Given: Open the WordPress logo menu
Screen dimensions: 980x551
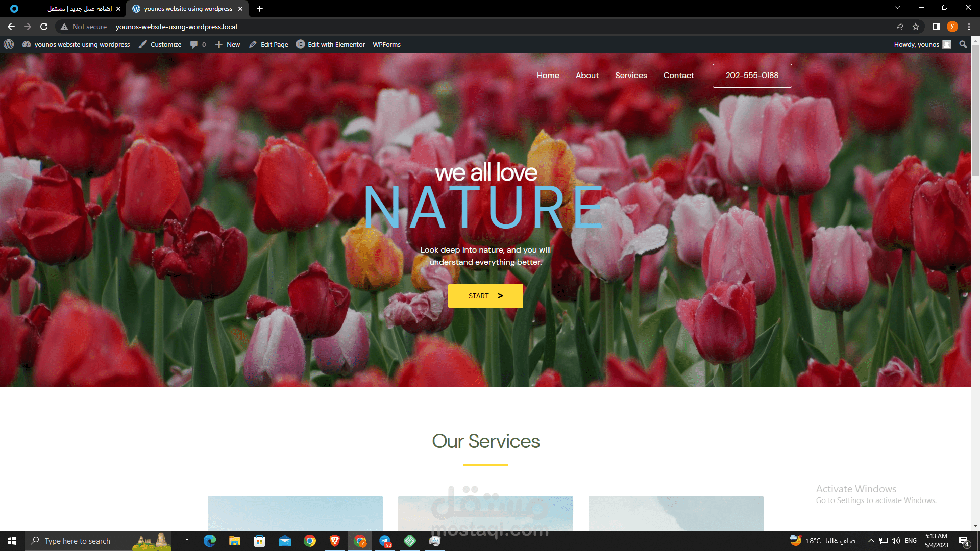Looking at the screenshot, I should click(x=9, y=44).
